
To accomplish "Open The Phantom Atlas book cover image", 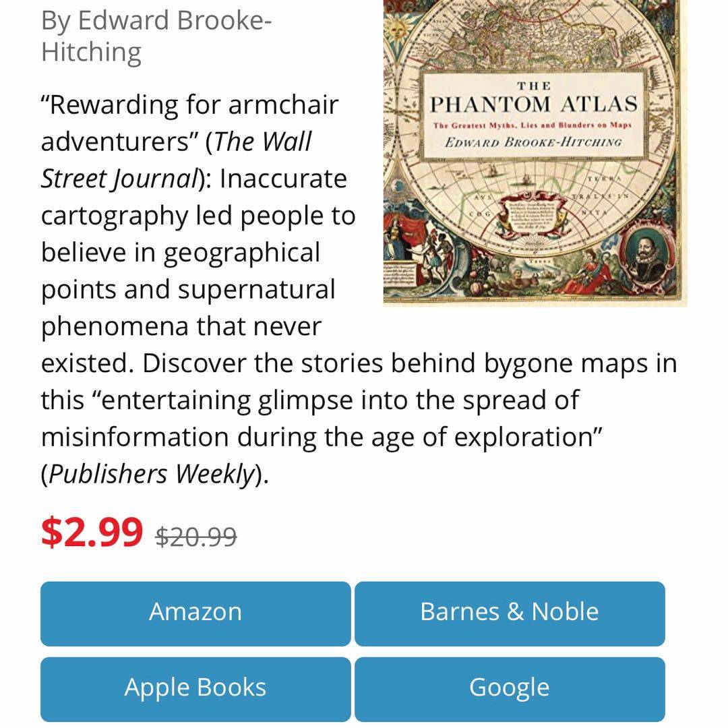I will point(535,153).
